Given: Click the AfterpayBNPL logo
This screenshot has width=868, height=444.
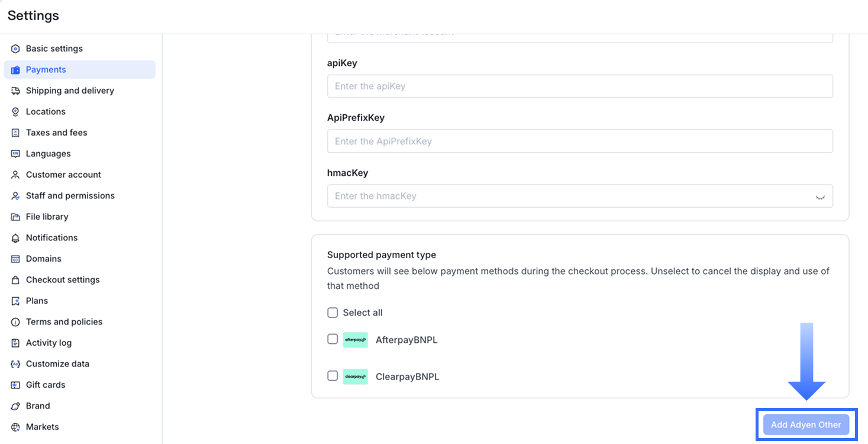Looking at the screenshot, I should click(x=355, y=340).
